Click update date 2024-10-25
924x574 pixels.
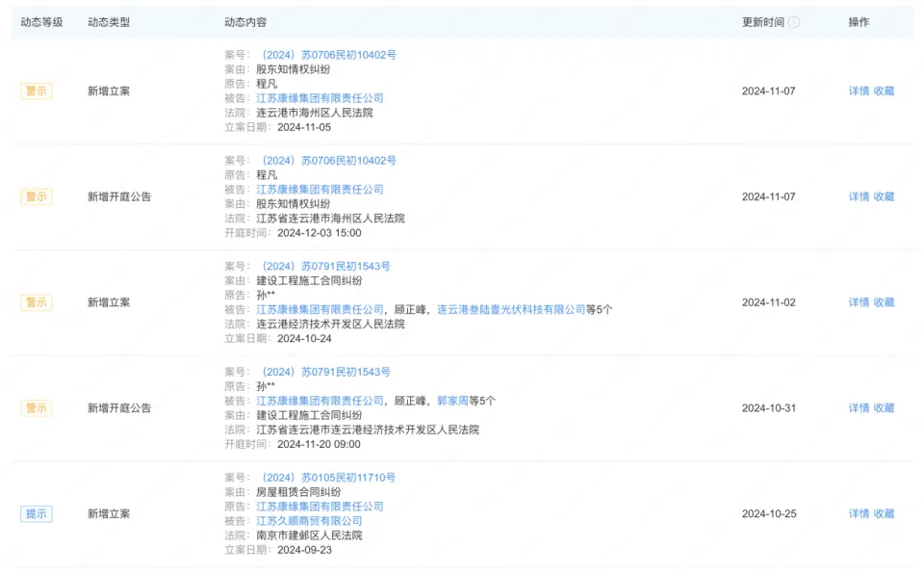pyautogui.click(x=769, y=514)
